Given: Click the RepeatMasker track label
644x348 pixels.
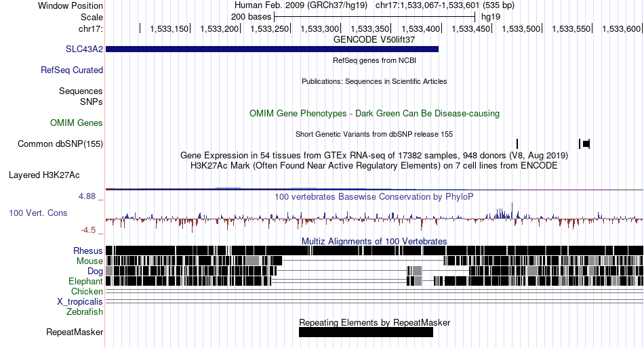Looking at the screenshot, I should [75, 332].
